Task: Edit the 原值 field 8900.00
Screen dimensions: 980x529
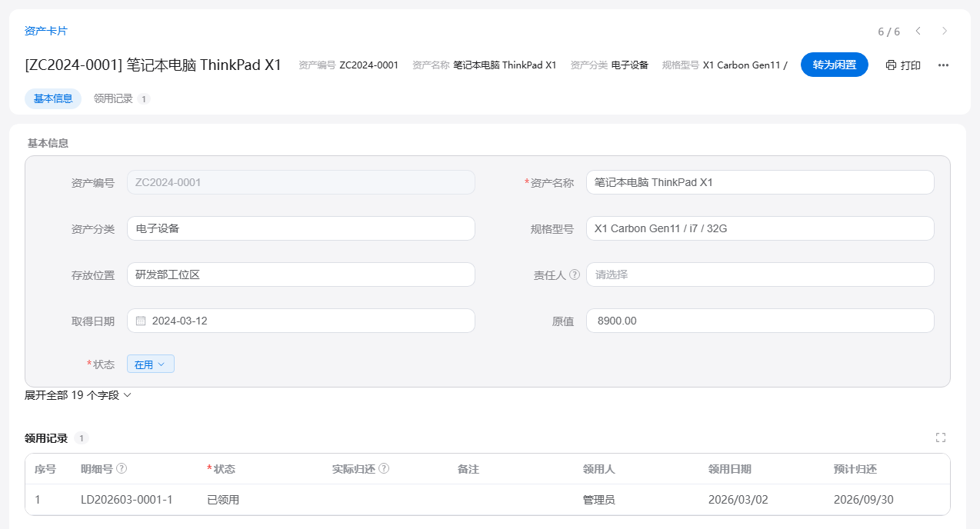Action: click(x=760, y=321)
